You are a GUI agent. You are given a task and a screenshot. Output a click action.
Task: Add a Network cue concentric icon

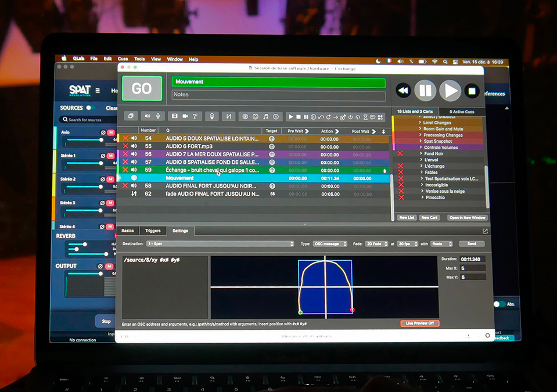(245, 117)
